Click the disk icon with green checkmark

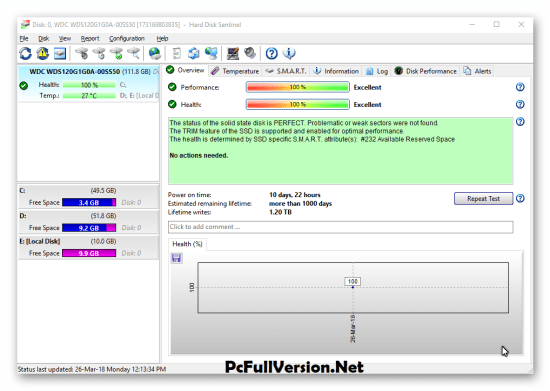(x=116, y=53)
